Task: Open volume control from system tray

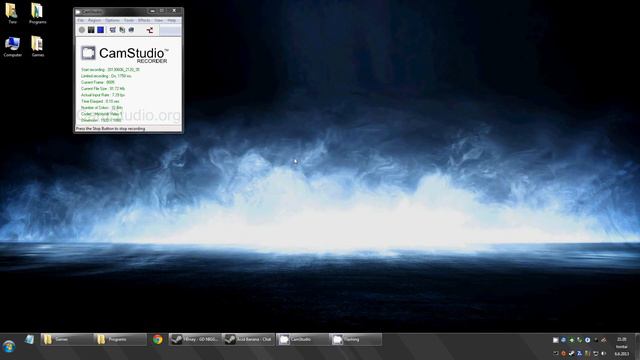Action: pos(603,353)
